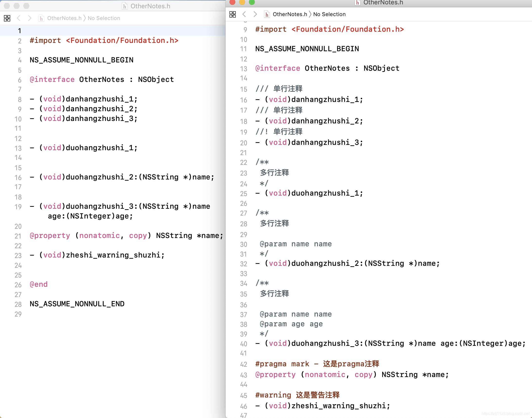532x418 pixels.
Task: Click 'duohangzhushi_3:' method in left editor
Action: [120, 206]
